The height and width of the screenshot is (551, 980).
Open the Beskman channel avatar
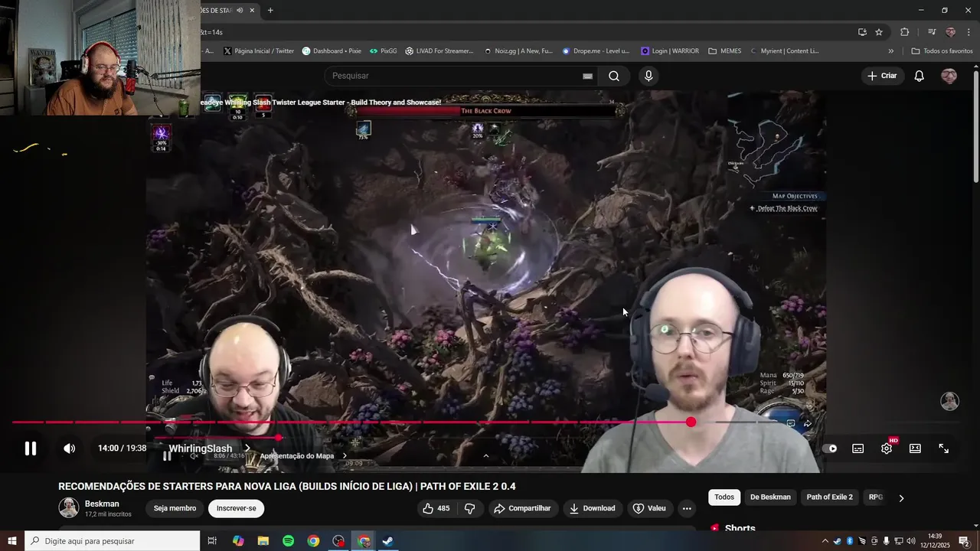click(69, 507)
